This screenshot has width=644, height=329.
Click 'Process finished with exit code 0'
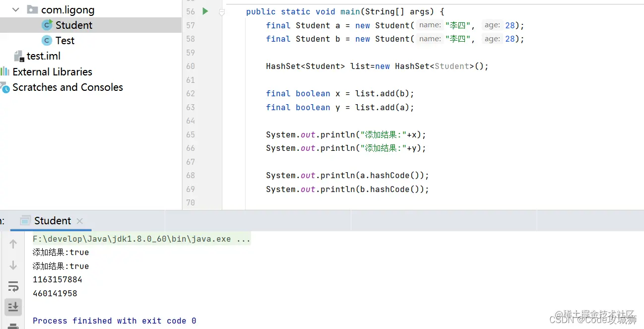115,321
